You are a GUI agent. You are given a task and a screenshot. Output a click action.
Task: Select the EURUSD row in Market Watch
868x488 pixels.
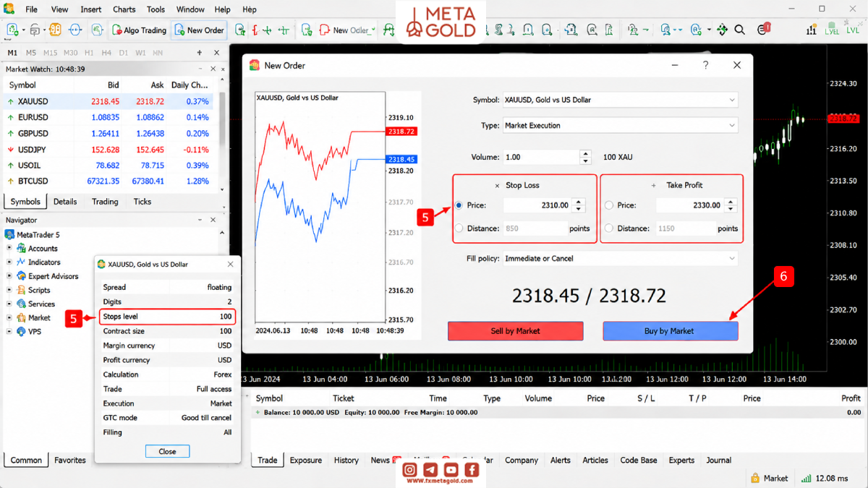109,118
